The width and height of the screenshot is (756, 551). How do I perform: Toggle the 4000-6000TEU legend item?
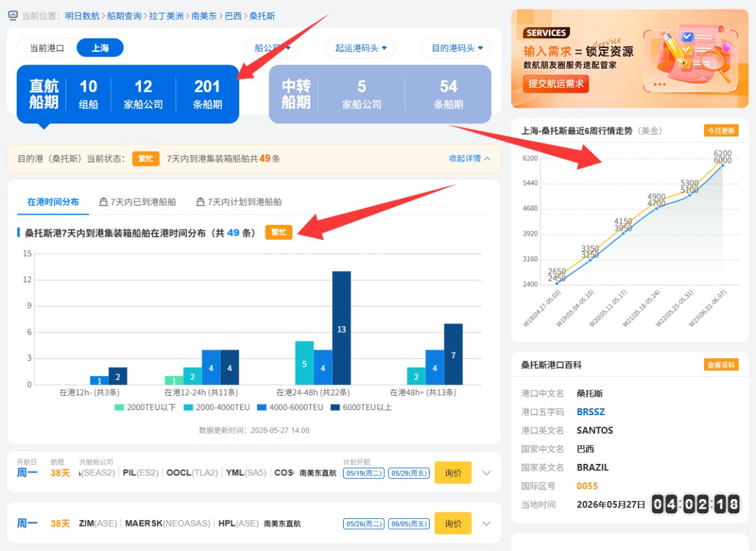(x=290, y=407)
